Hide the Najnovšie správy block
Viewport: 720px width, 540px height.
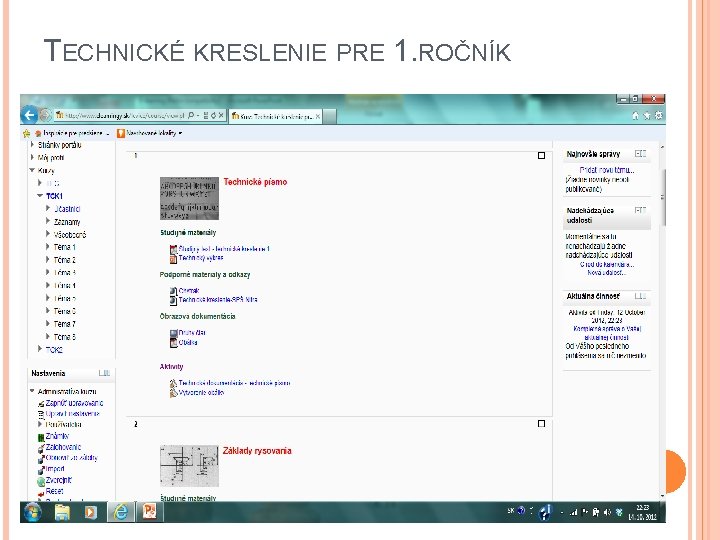coord(640,154)
